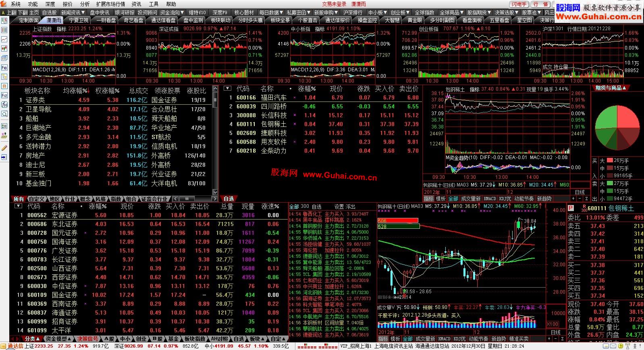
Task: Click the pencil drawing tool sidebar icon
Action: pos(4,148)
